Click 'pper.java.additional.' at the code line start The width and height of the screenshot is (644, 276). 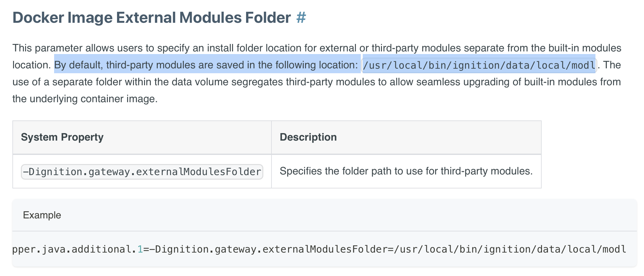point(74,249)
